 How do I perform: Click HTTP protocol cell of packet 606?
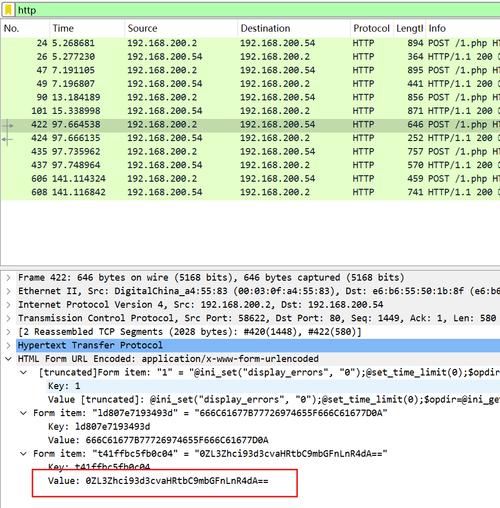click(363, 179)
